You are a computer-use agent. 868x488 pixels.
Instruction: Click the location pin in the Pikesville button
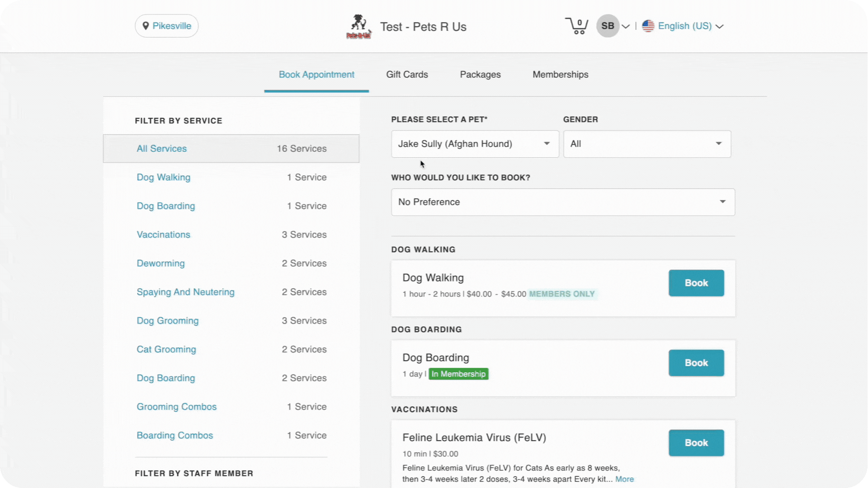[x=146, y=26]
